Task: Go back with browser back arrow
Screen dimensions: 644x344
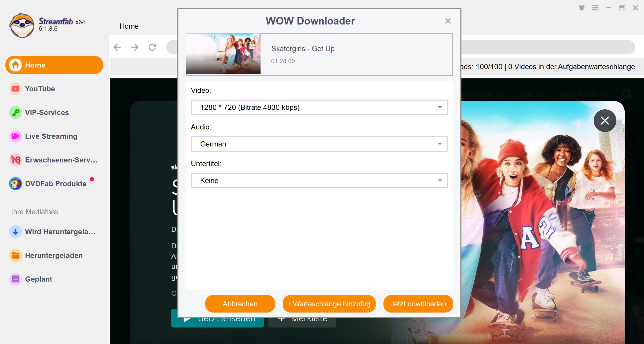Action: coord(117,47)
